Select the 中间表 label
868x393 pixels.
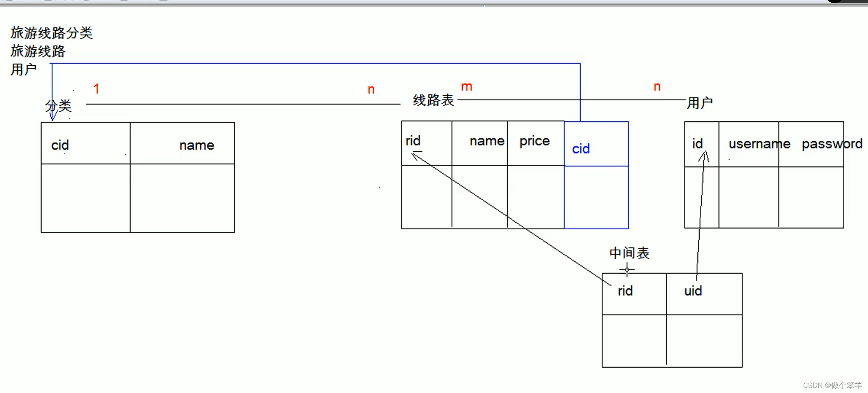coord(629,253)
